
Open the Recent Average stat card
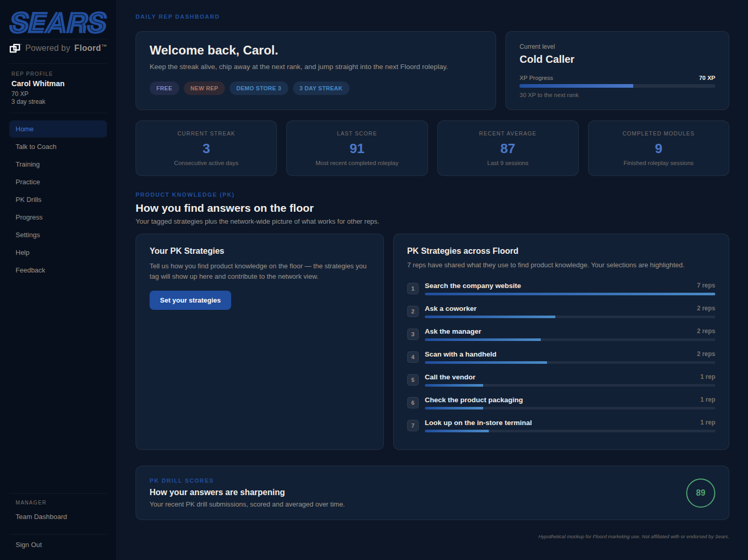pyautogui.click(x=508, y=148)
